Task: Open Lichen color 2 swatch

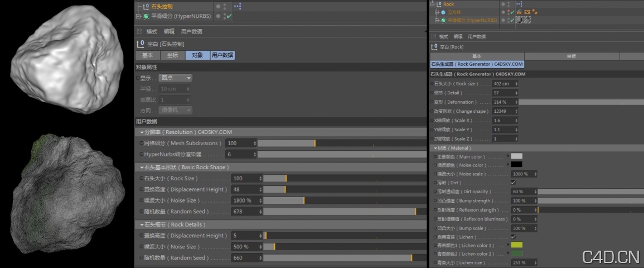Action: tap(517, 253)
